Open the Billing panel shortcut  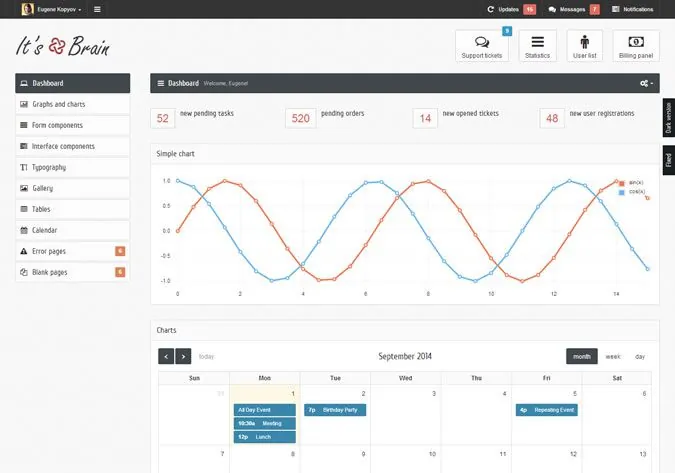[x=636, y=46]
